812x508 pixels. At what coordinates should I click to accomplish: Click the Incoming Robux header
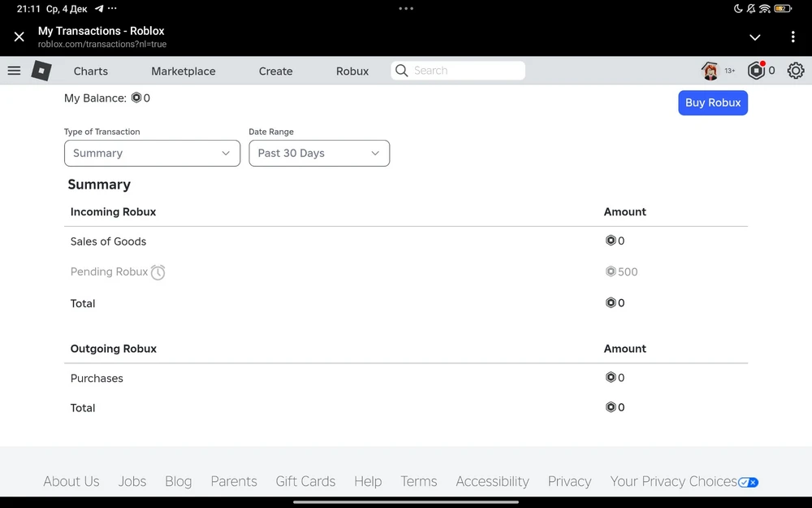(x=113, y=211)
